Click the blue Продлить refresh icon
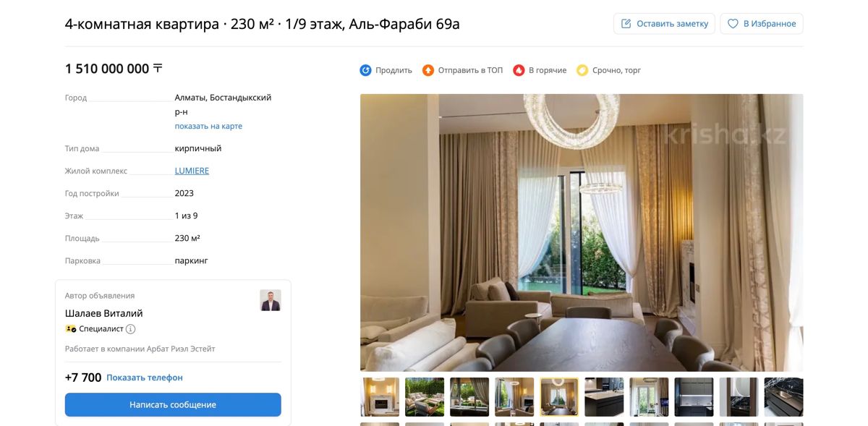 pos(365,70)
